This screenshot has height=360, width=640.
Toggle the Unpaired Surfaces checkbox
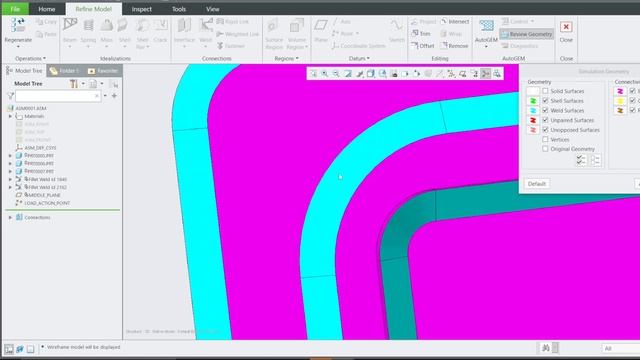(x=545, y=120)
